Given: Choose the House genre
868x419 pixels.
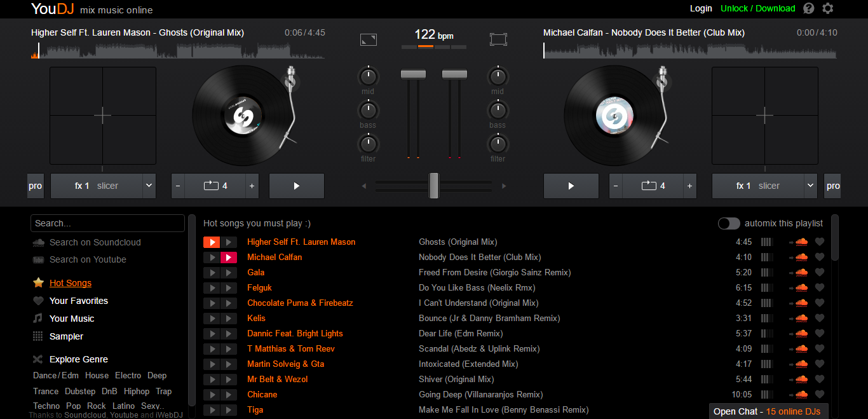Looking at the screenshot, I should [x=97, y=376].
